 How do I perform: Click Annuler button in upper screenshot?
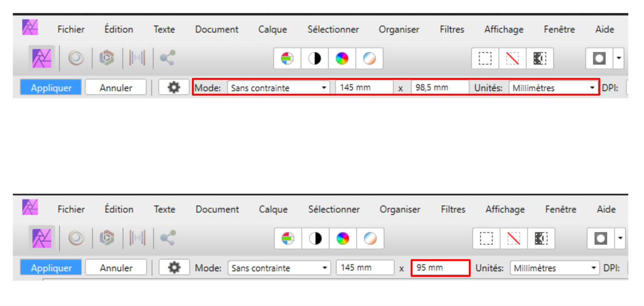(116, 87)
